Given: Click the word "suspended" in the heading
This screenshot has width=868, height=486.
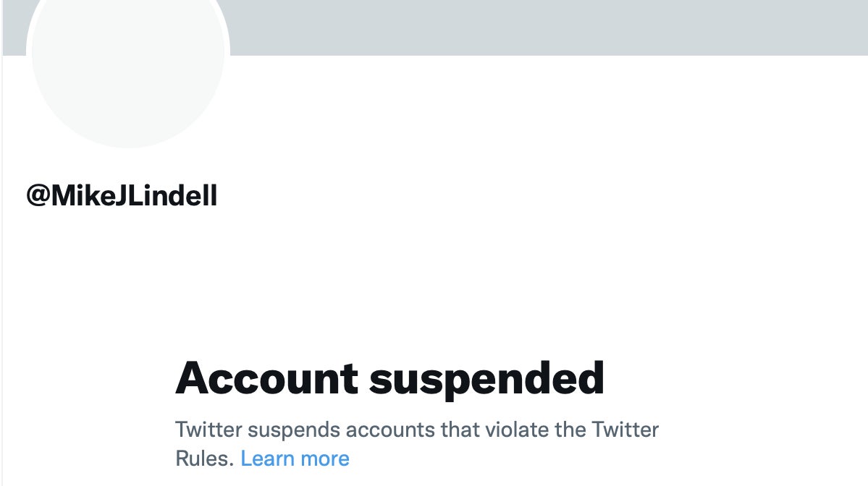Looking at the screenshot, I should pyautogui.click(x=487, y=378).
